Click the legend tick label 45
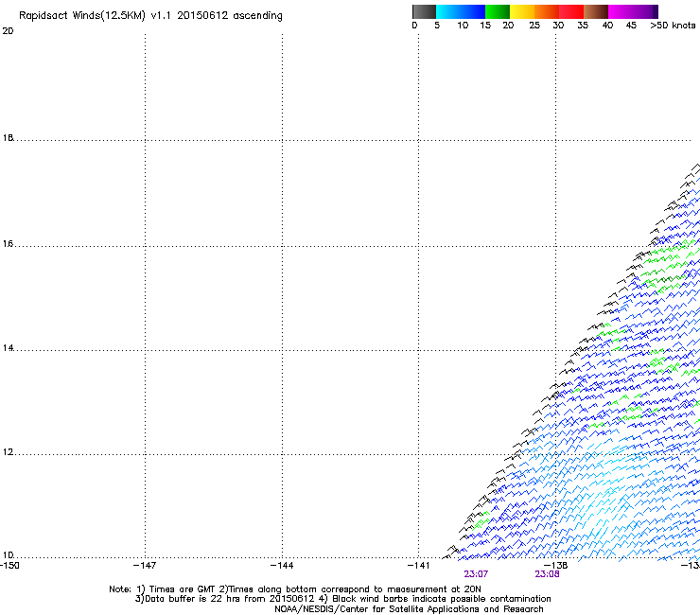Image resolution: width=700 pixels, height=615 pixels. [631, 26]
